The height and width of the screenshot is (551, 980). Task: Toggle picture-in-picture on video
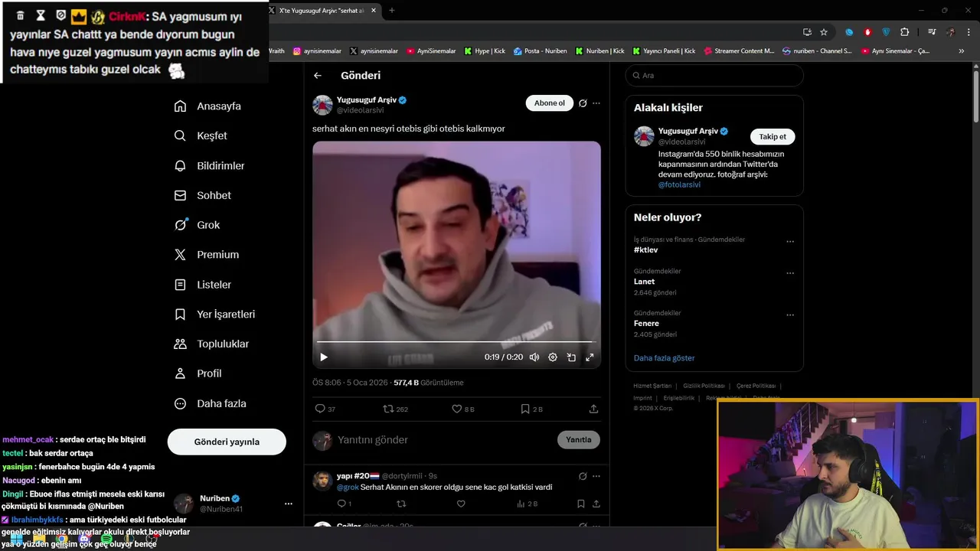(571, 357)
